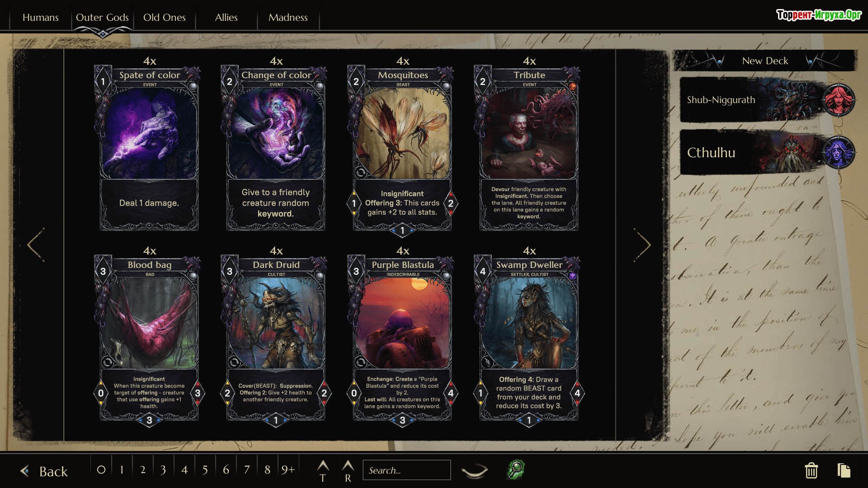The height and width of the screenshot is (488, 868).
Task: Switch to the Old Ones tab
Action: tap(164, 18)
